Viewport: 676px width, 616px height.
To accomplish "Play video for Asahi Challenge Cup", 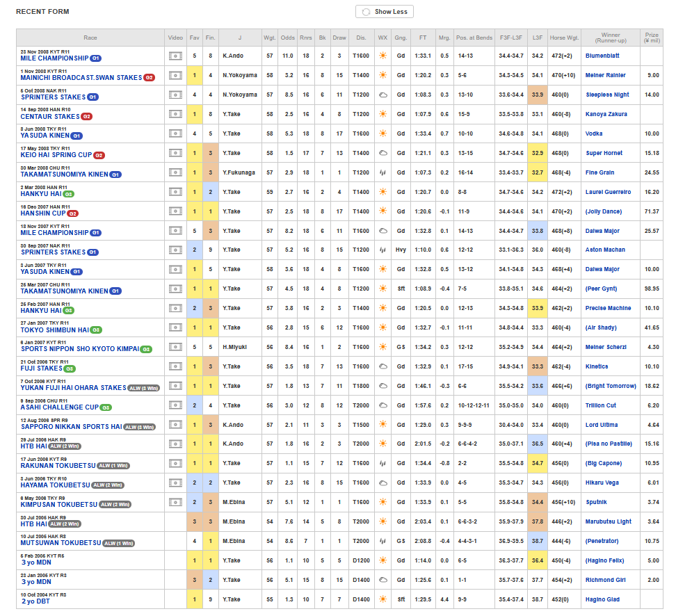I will point(175,405).
